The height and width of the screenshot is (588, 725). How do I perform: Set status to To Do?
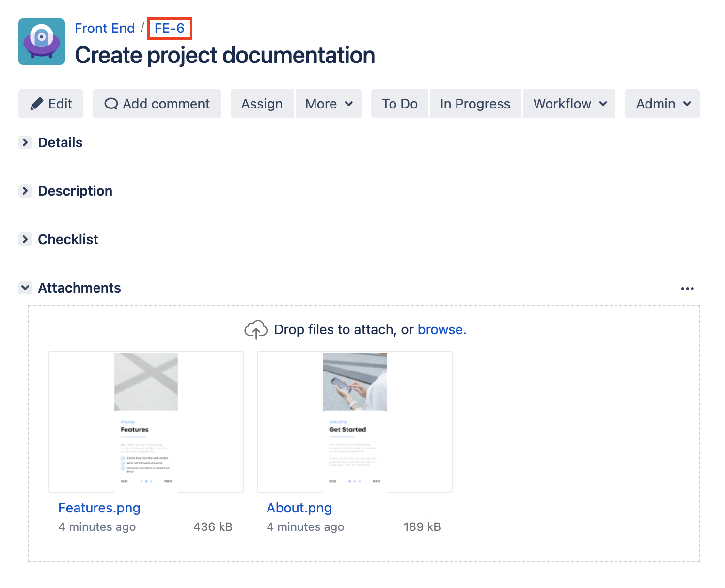(400, 104)
